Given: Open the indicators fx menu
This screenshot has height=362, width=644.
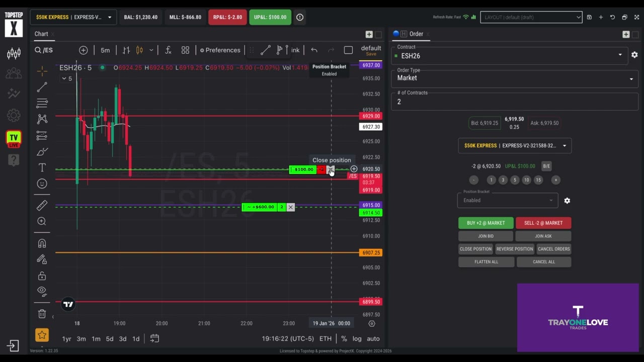Looking at the screenshot, I should click(x=168, y=50).
